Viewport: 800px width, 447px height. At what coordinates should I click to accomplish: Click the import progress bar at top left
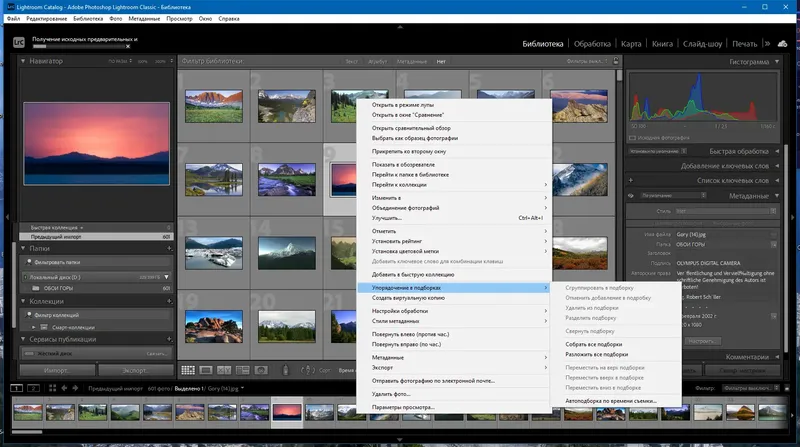[80, 46]
